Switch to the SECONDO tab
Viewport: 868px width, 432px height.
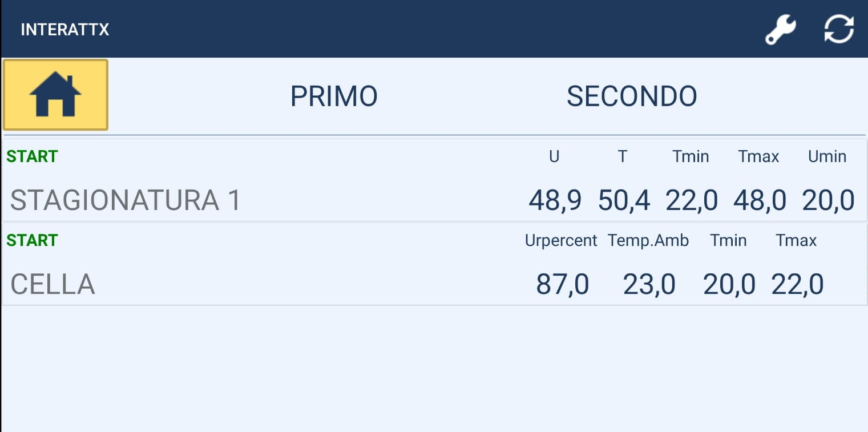coord(632,96)
